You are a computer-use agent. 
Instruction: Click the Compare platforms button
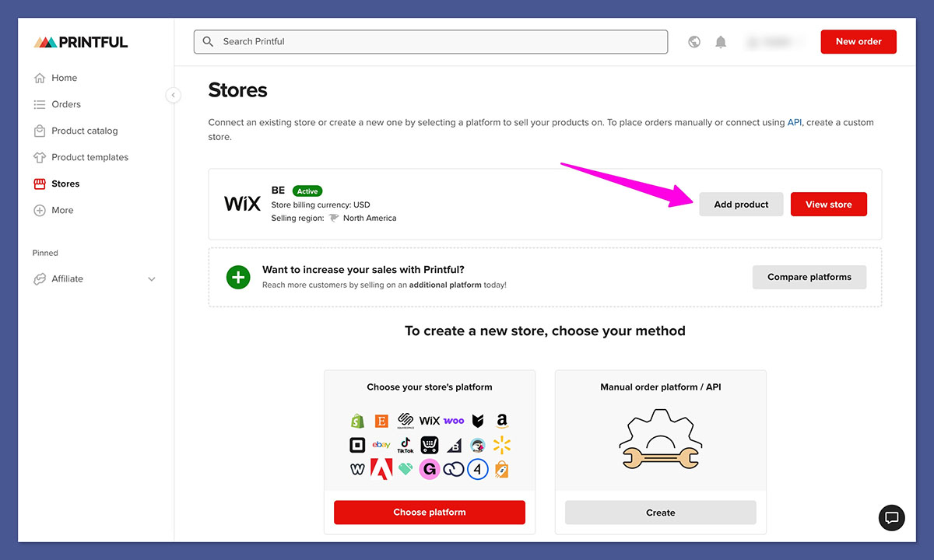[809, 277]
